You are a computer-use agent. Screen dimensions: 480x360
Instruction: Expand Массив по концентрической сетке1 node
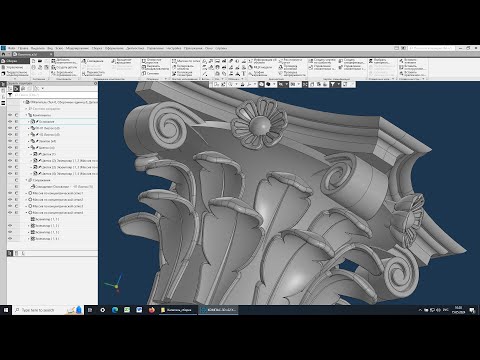pos(26,193)
